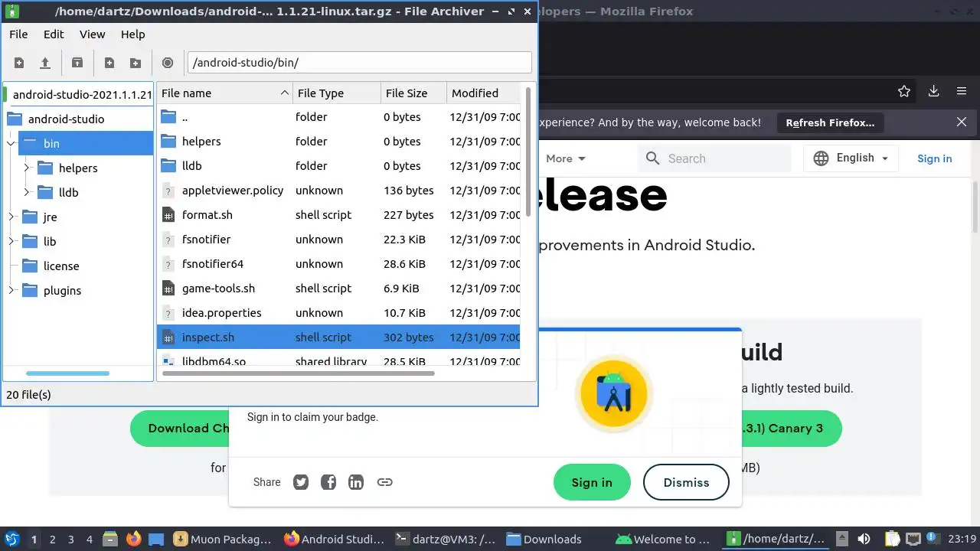Click the green Download Ch… button
The width and height of the screenshot is (980, 551).
180,429
